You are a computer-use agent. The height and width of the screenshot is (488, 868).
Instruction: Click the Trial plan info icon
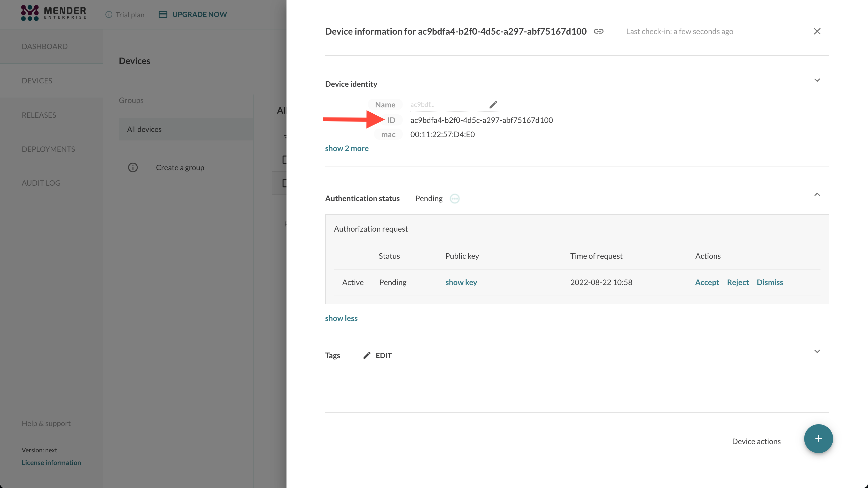(x=109, y=14)
